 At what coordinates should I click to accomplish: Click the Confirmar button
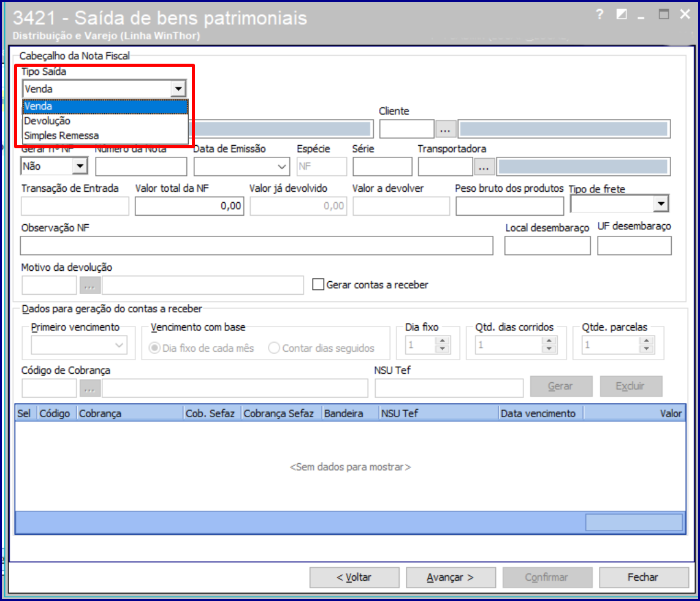pos(547,577)
